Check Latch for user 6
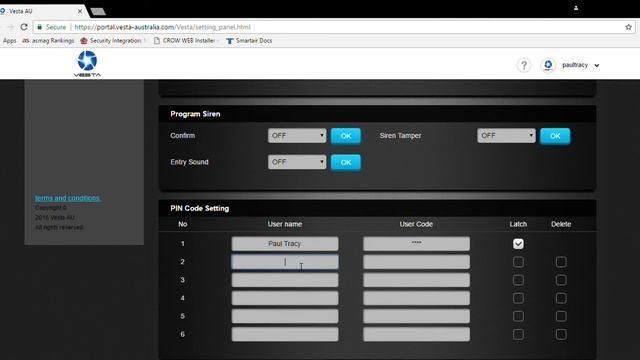 click(x=518, y=334)
